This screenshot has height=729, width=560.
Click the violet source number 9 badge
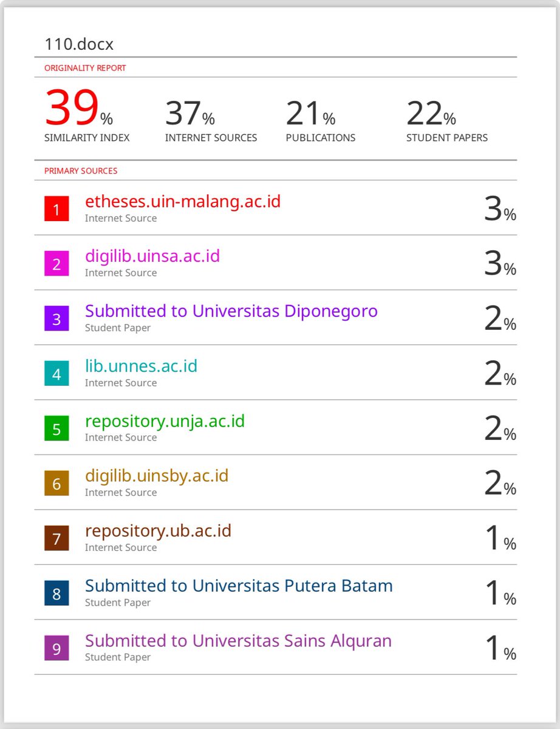pos(56,649)
